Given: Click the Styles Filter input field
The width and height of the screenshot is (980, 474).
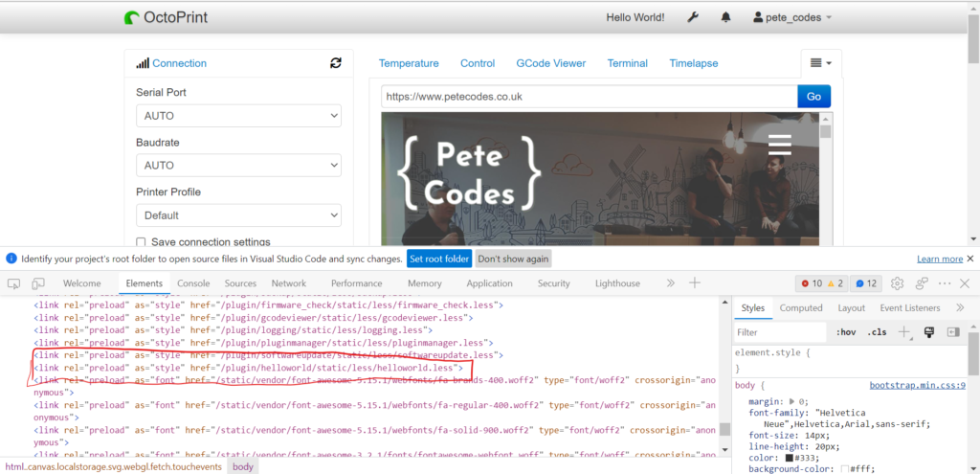Looking at the screenshot, I should click(x=780, y=332).
